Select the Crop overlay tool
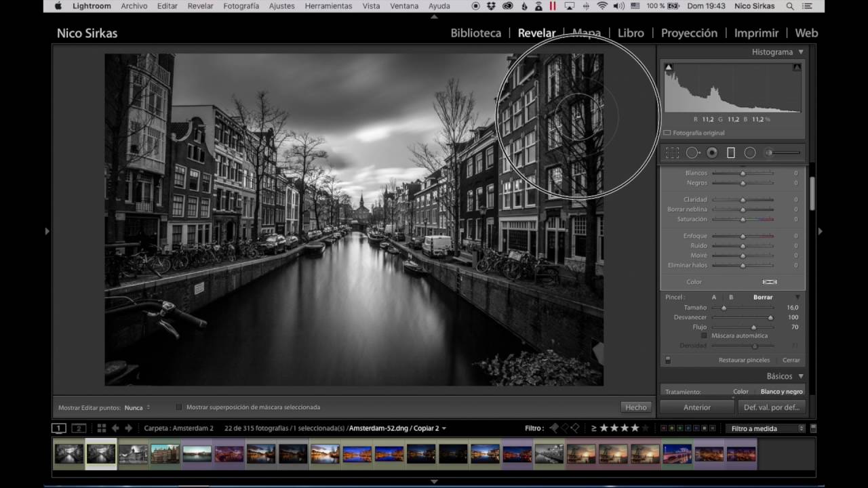Viewport: 868px width, 488px height. (672, 153)
